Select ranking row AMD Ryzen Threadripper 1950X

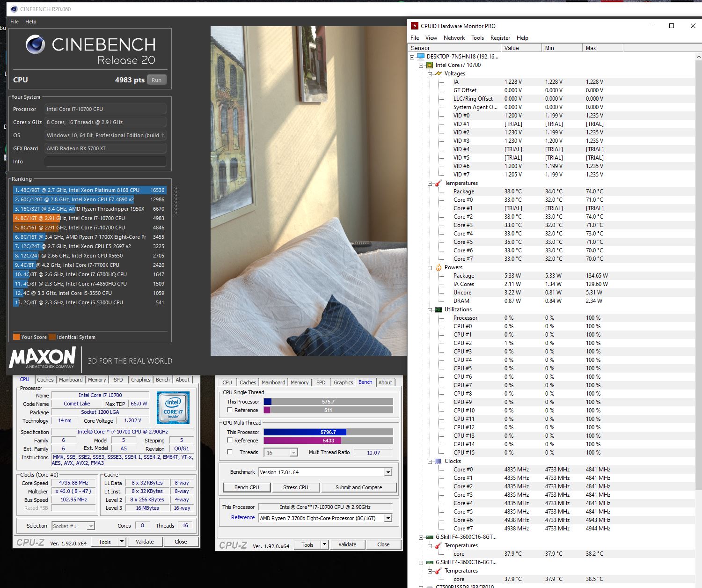click(89, 209)
